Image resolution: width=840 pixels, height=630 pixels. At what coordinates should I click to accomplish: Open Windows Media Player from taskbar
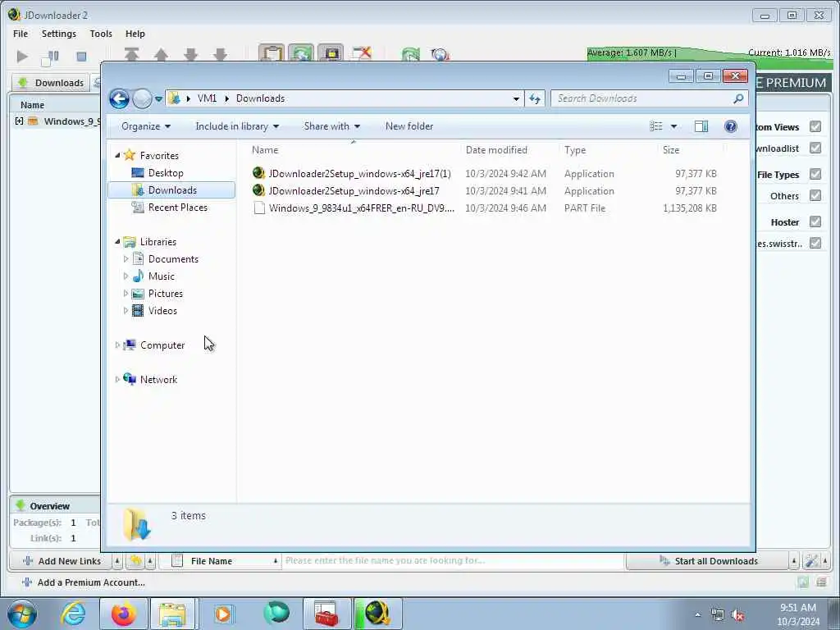[x=223, y=614]
